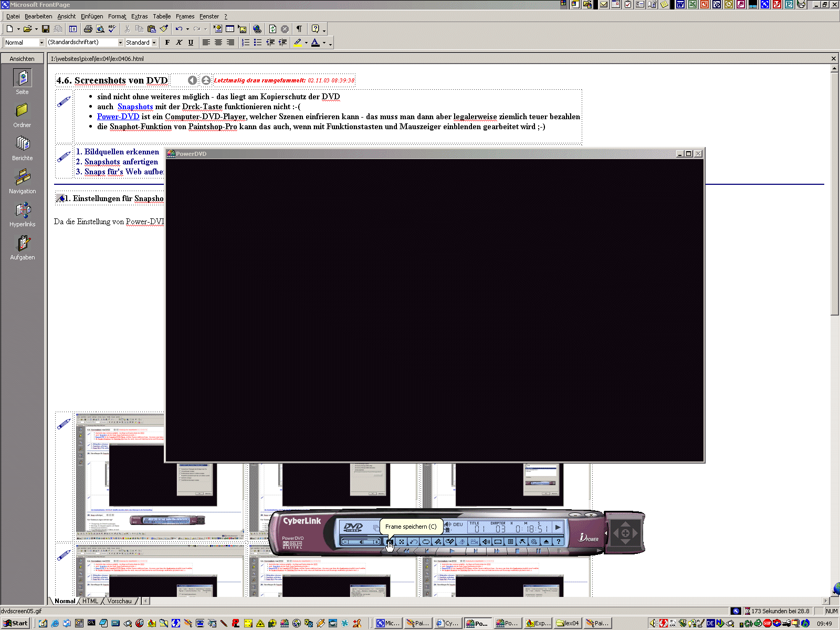Open the Datei menu
The width and height of the screenshot is (840, 630).
(x=13, y=16)
